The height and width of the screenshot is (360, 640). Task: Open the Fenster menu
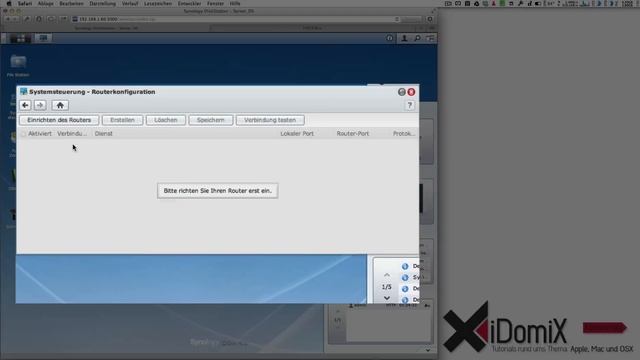coord(215,3)
